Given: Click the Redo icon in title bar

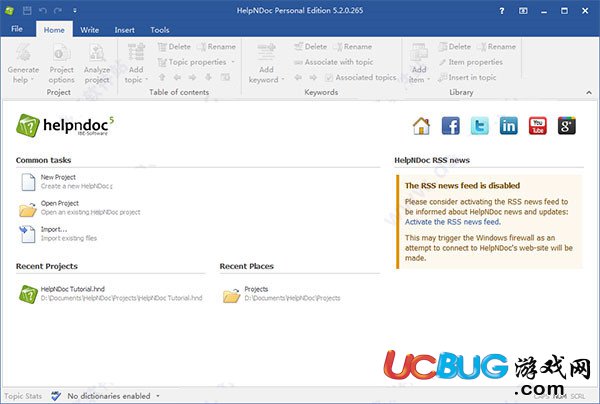Looking at the screenshot, I should (x=58, y=10).
